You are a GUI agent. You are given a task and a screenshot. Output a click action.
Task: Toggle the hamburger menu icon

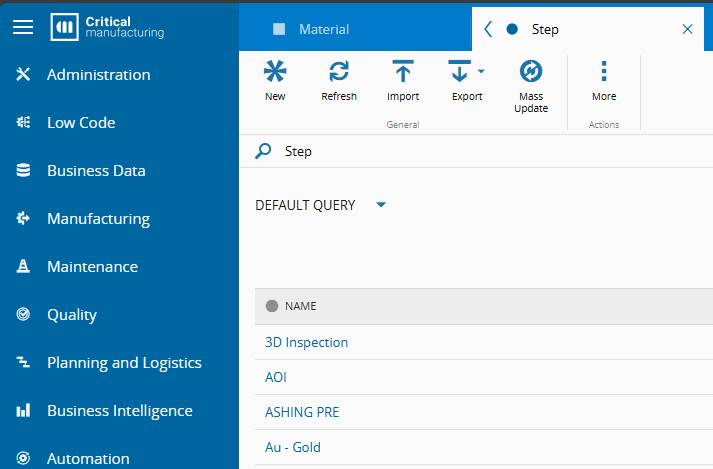point(23,28)
